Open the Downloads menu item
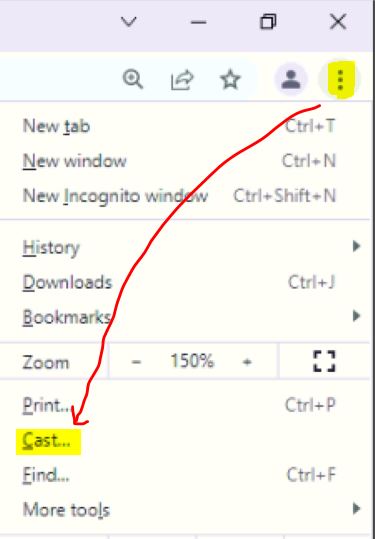The height and width of the screenshot is (539, 375). [185, 282]
